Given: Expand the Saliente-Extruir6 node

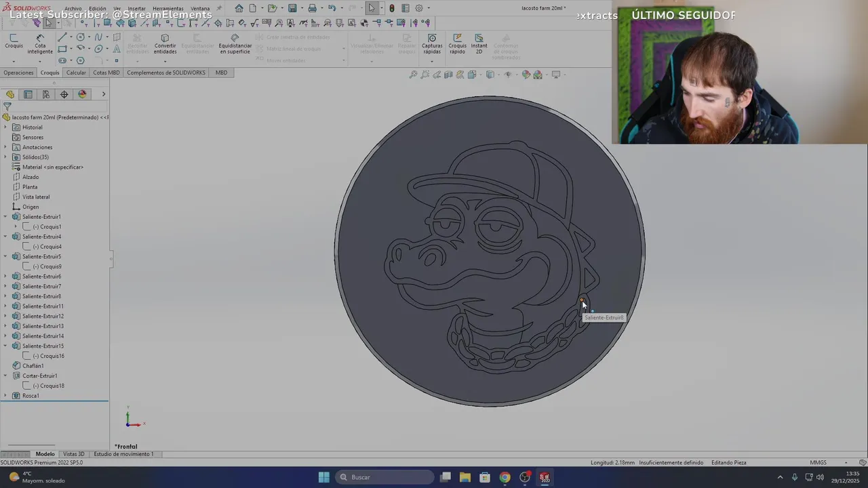Looking at the screenshot, I should (x=5, y=277).
